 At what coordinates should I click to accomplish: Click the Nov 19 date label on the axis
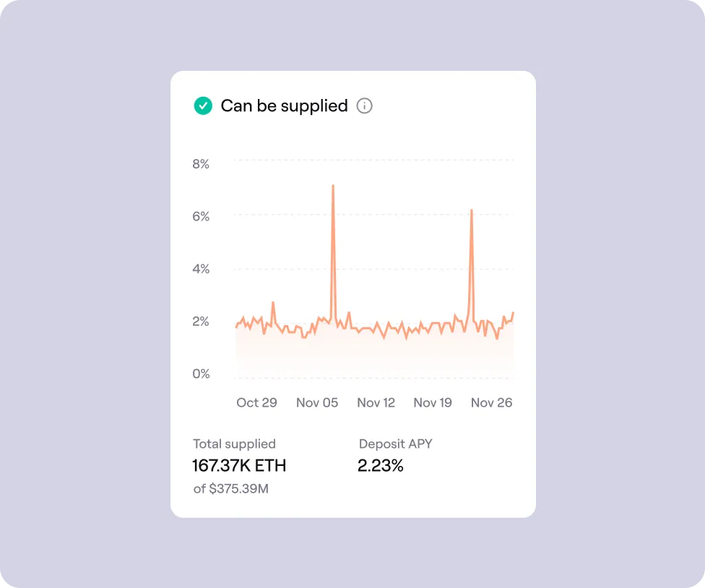pyautogui.click(x=432, y=402)
